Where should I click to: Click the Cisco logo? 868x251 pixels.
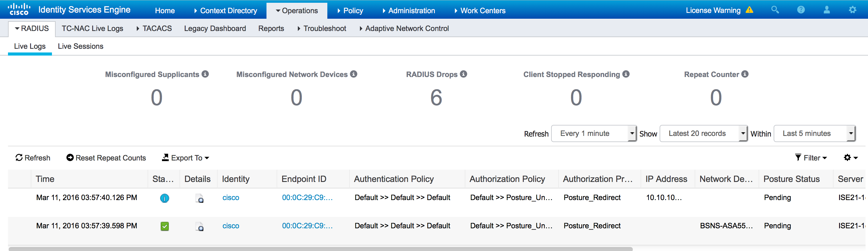click(x=19, y=10)
